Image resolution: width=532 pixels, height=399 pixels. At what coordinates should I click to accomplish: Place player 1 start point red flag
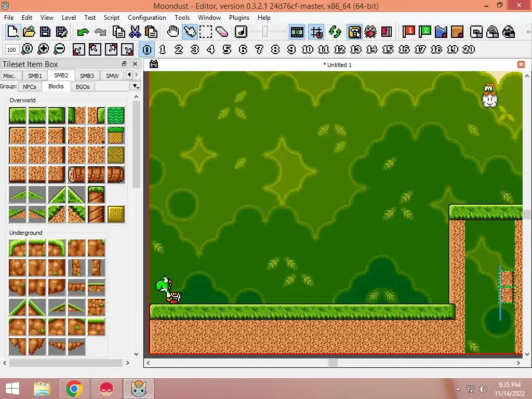tap(408, 32)
